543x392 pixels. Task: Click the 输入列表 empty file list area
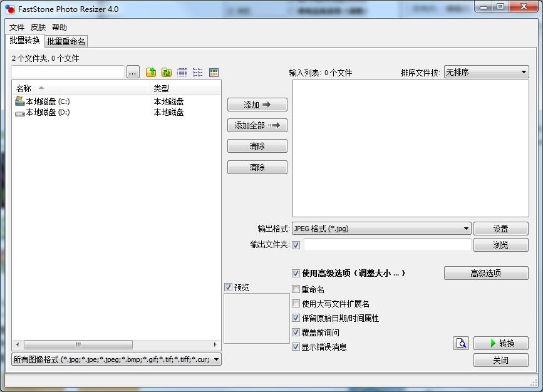point(411,148)
